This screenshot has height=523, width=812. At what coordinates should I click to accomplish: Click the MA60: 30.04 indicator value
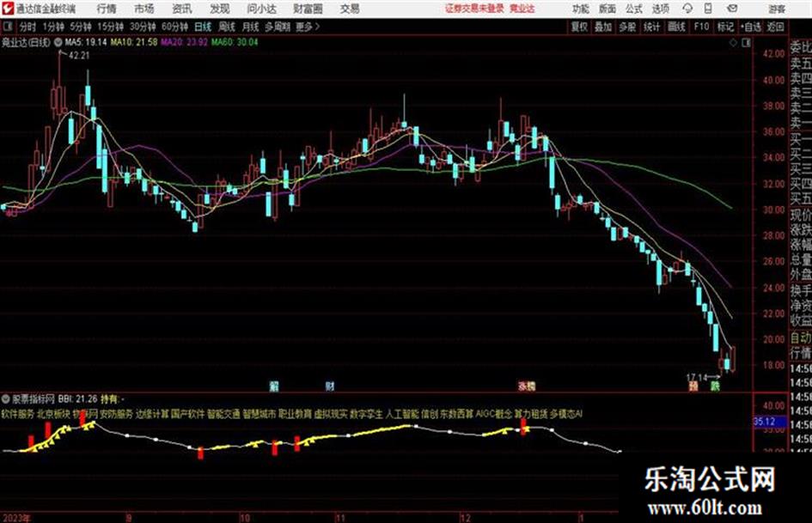coord(234,42)
